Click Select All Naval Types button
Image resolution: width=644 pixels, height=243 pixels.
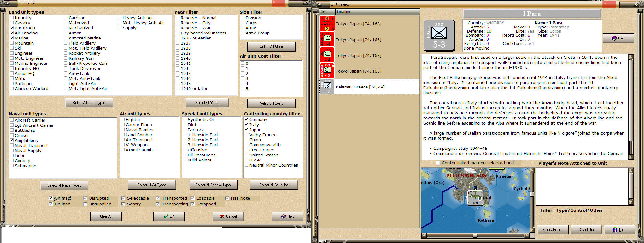[64, 185]
